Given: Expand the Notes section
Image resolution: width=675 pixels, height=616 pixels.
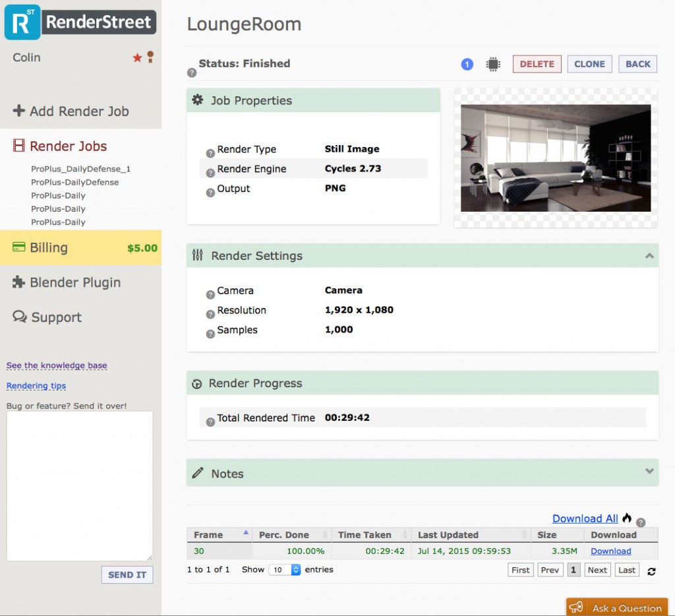Looking at the screenshot, I should (649, 472).
